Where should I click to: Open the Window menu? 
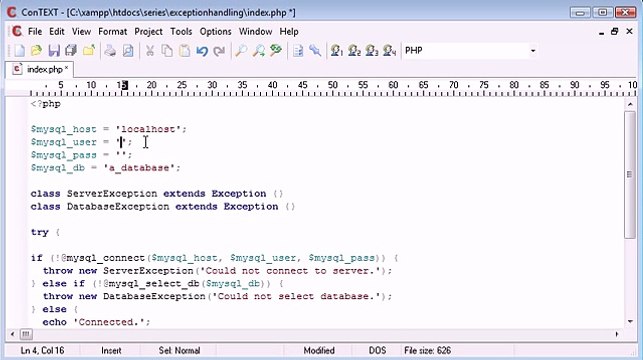(x=255, y=32)
